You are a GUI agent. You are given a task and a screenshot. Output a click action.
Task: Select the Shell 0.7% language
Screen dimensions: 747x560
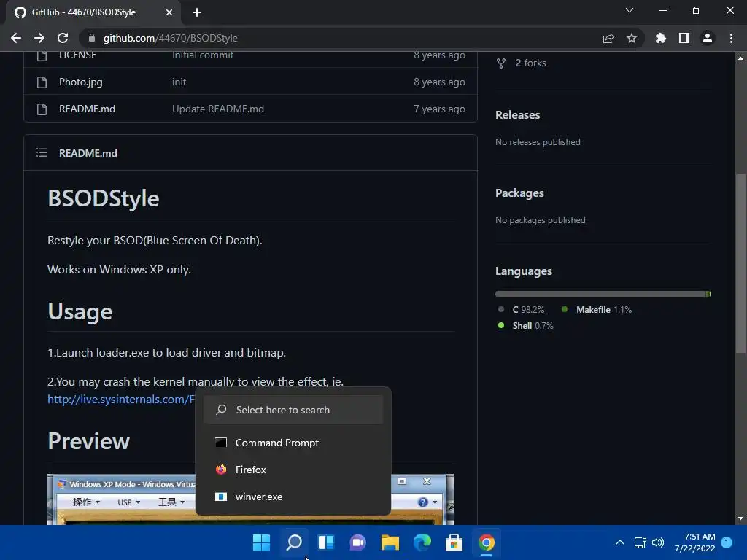coord(533,326)
